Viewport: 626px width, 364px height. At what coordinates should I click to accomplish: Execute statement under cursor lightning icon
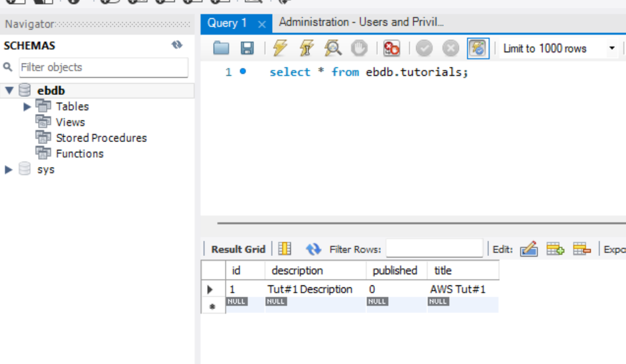click(x=306, y=48)
